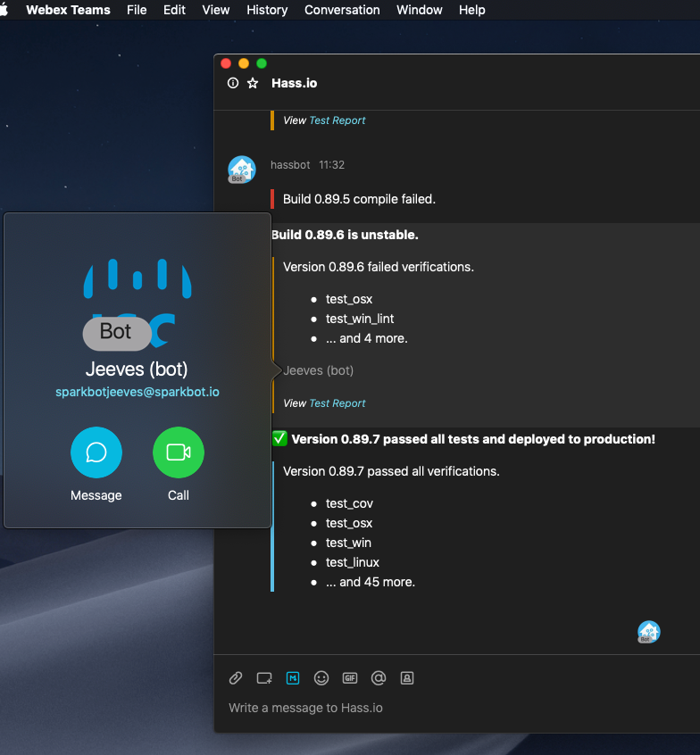Open Test Report link for build 0.89.6
The width and height of the screenshot is (700, 755).
pyautogui.click(x=337, y=403)
